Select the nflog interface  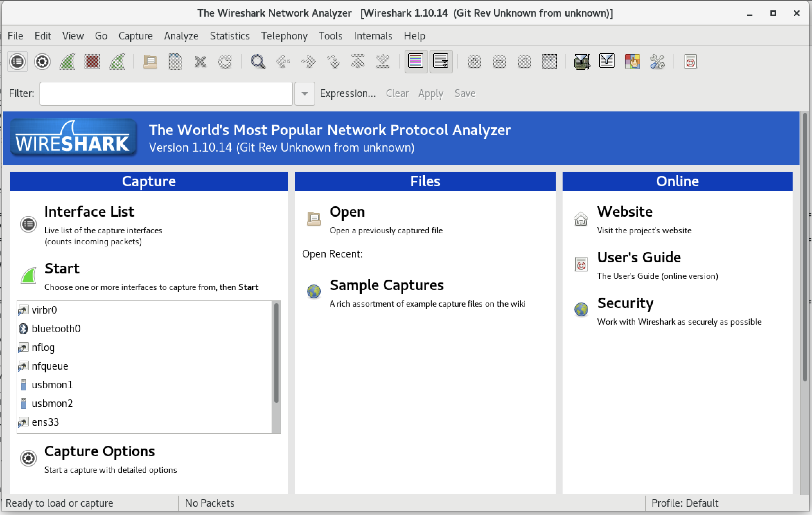click(144, 347)
